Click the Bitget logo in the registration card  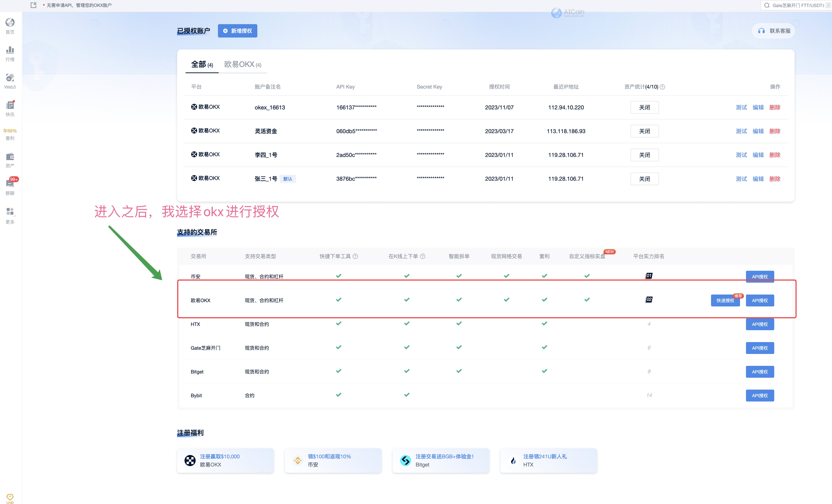(x=405, y=461)
